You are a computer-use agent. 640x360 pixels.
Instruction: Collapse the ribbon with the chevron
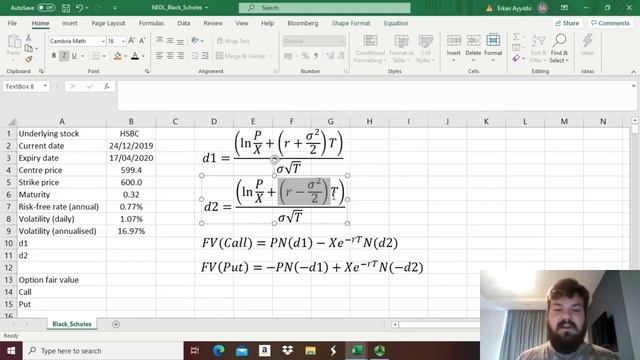633,72
